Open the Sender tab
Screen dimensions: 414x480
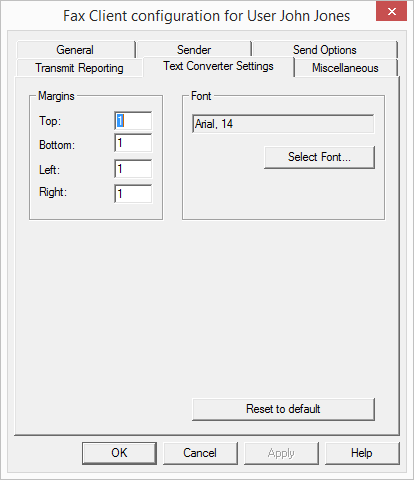[x=194, y=50]
